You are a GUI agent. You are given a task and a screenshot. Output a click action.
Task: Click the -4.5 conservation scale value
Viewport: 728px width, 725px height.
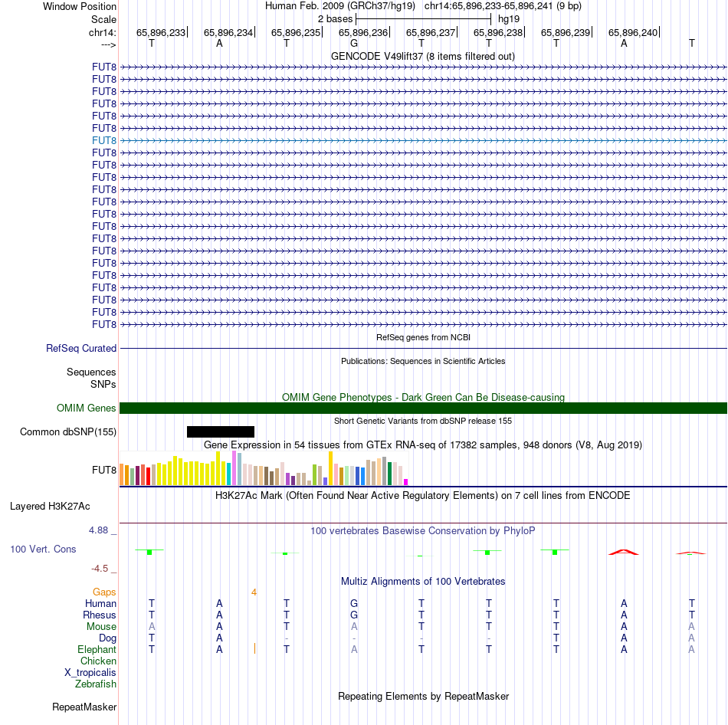click(x=100, y=569)
